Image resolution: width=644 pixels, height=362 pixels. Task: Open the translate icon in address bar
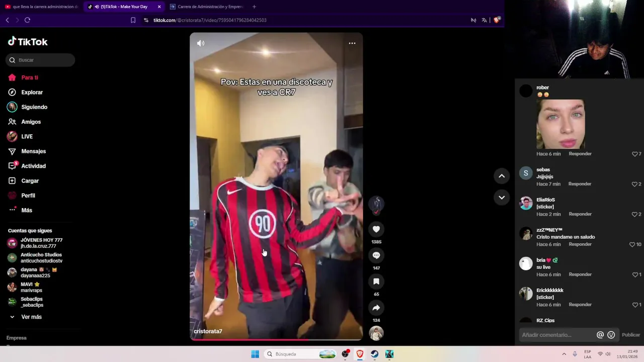tap(484, 20)
